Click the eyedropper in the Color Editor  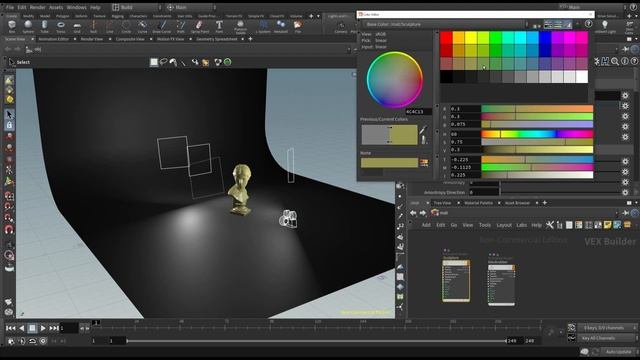tap(423, 130)
